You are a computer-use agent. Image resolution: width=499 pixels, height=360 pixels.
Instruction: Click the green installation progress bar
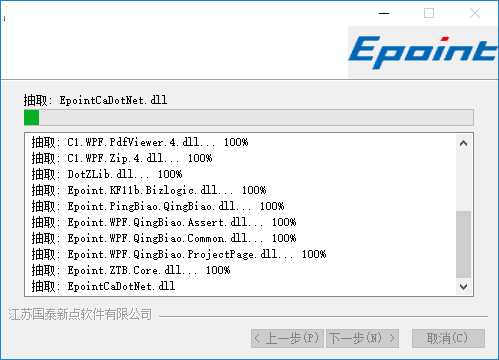point(249,118)
